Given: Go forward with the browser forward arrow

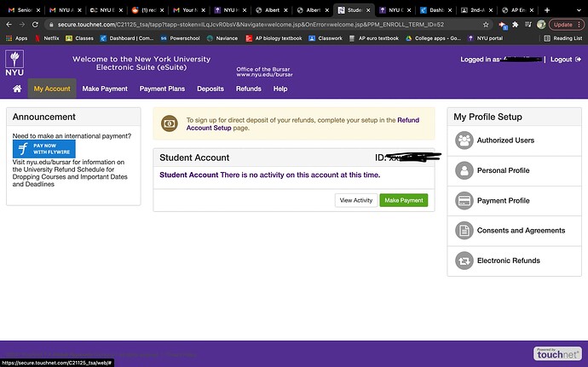Looking at the screenshot, I should 22,25.
